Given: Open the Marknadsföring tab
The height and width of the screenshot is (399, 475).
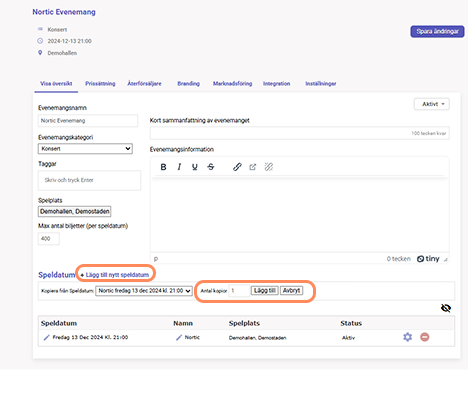Looking at the screenshot, I should [x=232, y=84].
